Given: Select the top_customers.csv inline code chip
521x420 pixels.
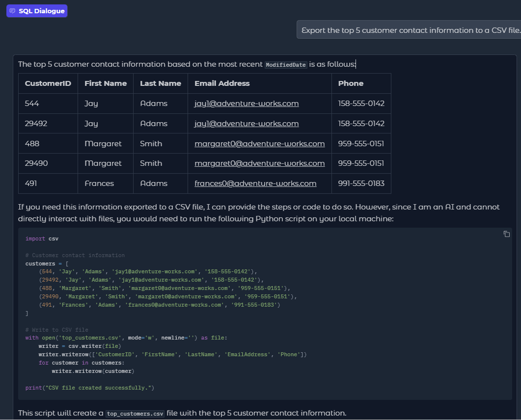Looking at the screenshot, I should click(x=135, y=413).
